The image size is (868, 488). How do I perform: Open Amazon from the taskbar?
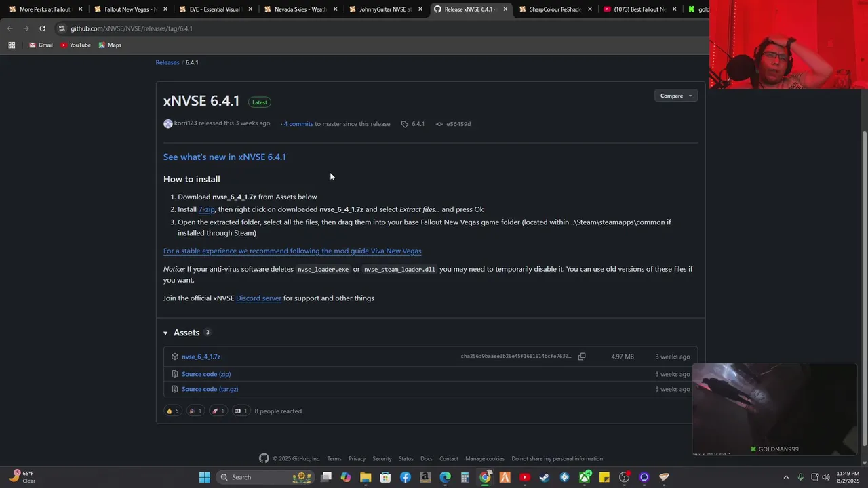pyautogui.click(x=425, y=477)
